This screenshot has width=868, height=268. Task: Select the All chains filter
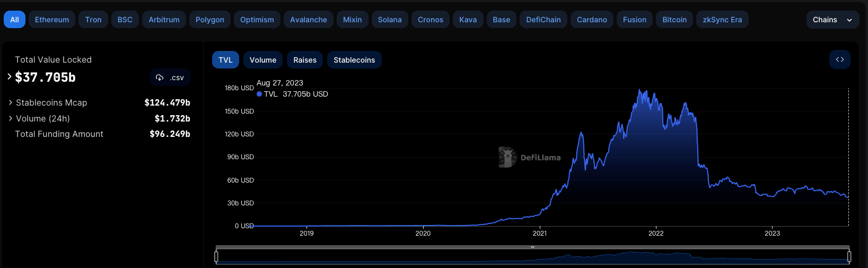[x=14, y=20]
